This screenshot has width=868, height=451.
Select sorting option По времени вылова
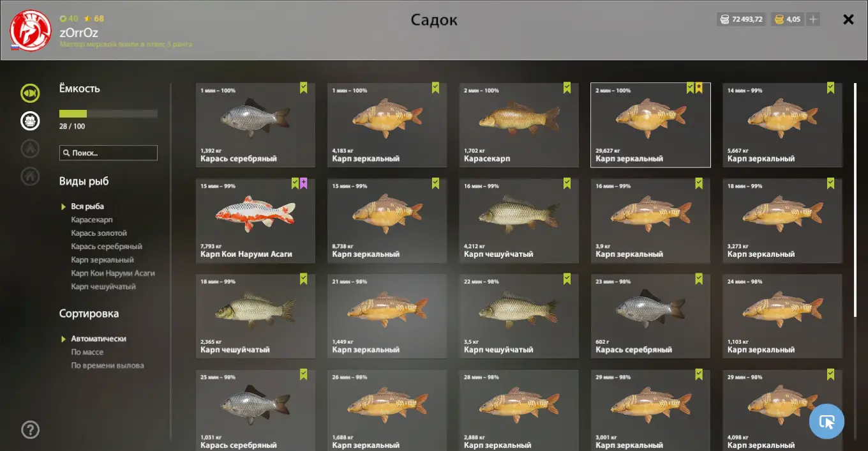click(x=107, y=365)
